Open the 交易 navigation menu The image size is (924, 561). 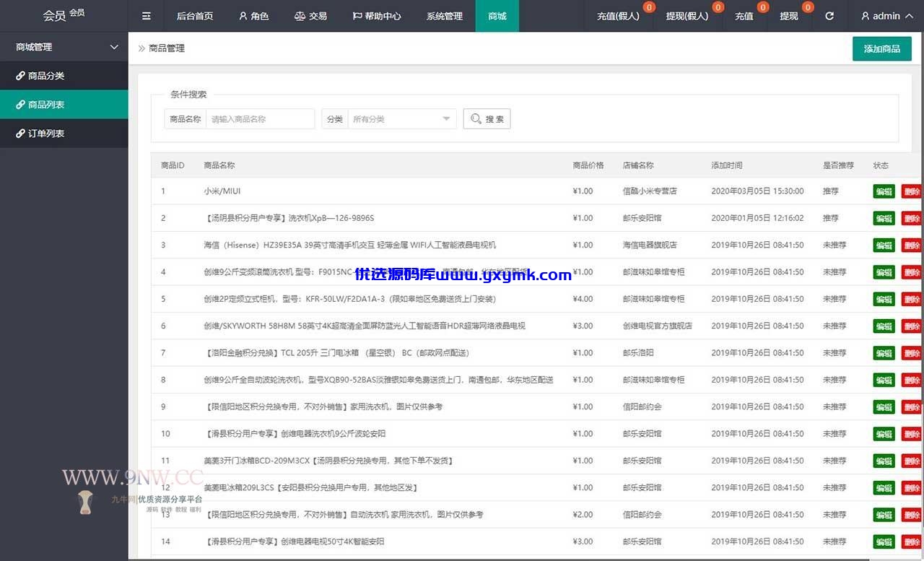click(310, 16)
